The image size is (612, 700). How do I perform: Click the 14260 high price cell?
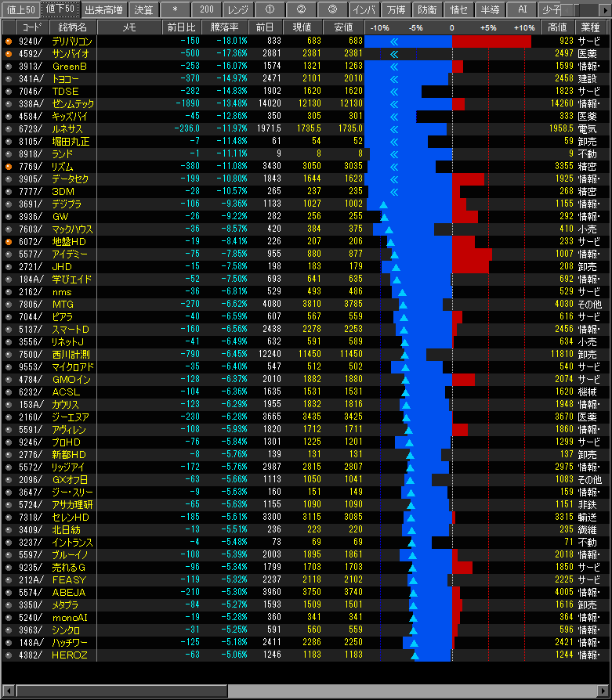[562, 103]
